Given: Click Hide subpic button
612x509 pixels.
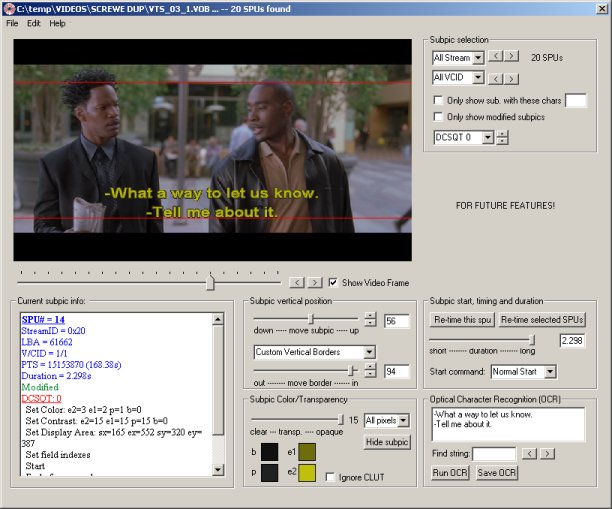Looking at the screenshot, I should (387, 442).
